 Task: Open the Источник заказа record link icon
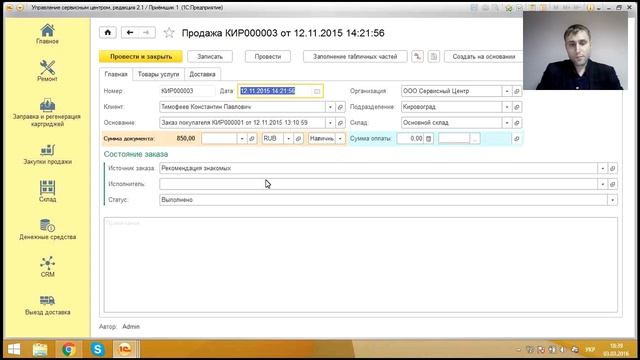pos(612,168)
